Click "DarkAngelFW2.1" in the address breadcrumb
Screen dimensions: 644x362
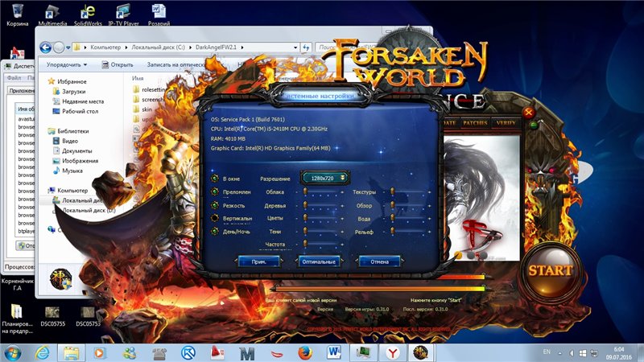coord(216,47)
